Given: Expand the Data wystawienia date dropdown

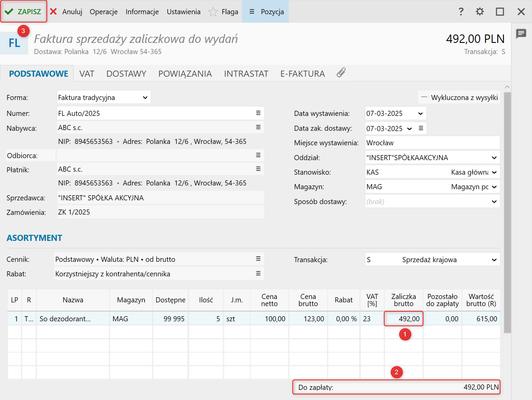Looking at the screenshot, I should (x=420, y=114).
